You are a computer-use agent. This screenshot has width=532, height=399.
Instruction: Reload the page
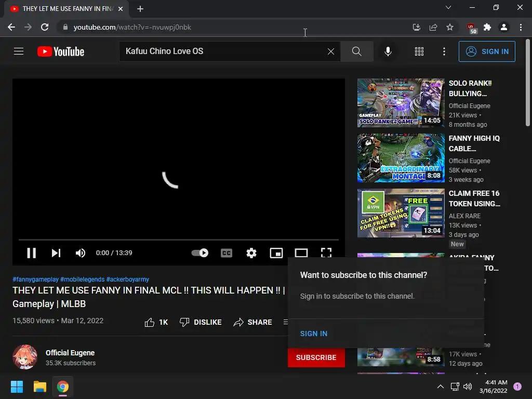point(45,27)
